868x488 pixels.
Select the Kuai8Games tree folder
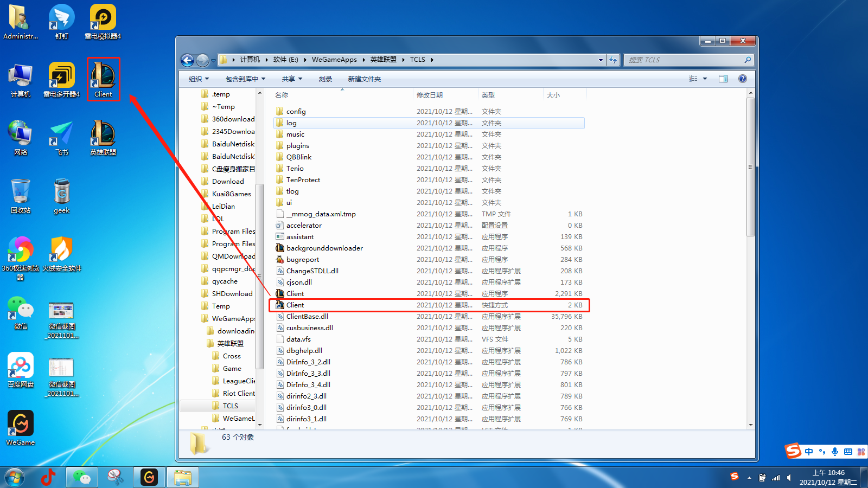coord(231,194)
